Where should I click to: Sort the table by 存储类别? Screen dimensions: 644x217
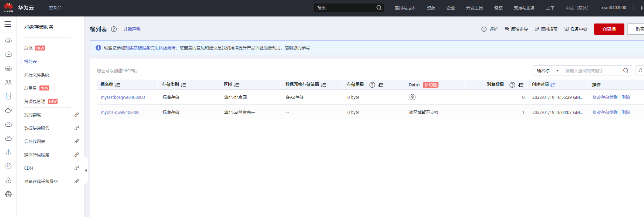[183, 85]
